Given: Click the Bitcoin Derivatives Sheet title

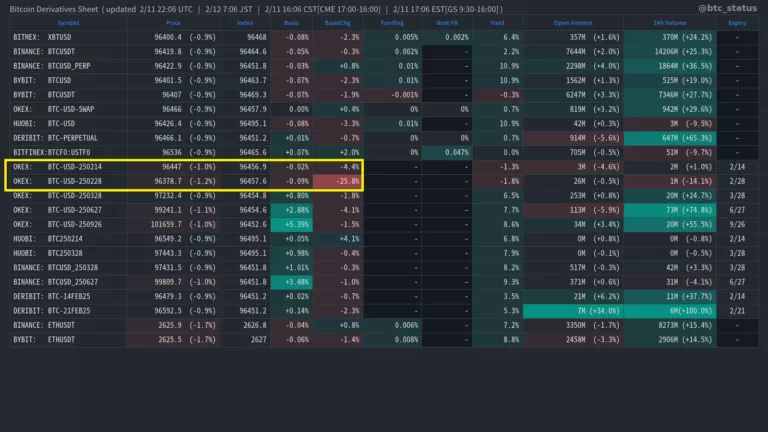Looking at the screenshot, I should 53,9.
